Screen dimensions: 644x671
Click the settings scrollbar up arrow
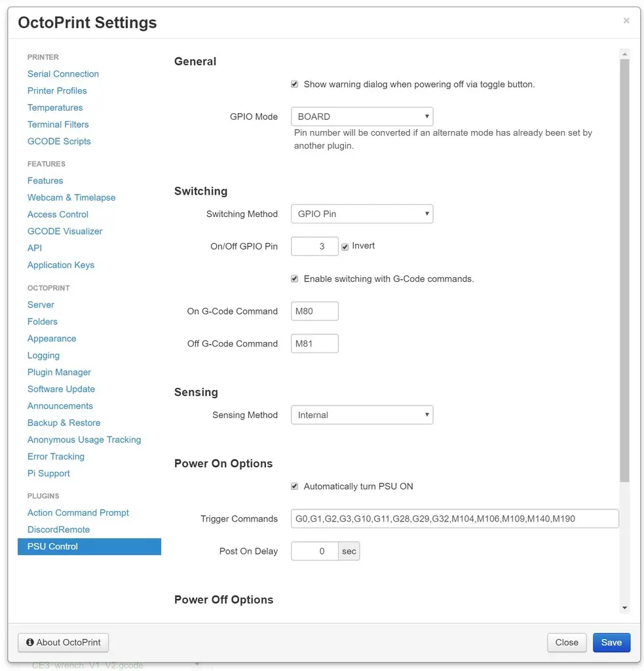[x=625, y=54]
